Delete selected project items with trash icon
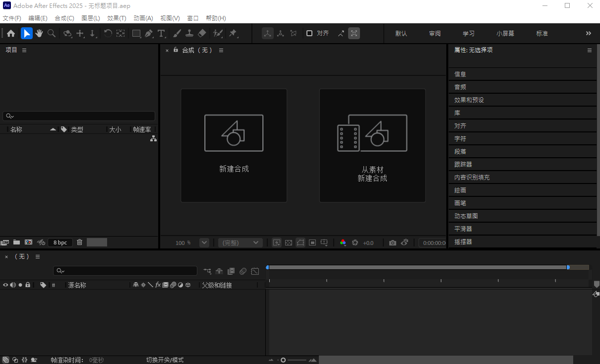Viewport: 600px width, 364px height. 79,243
